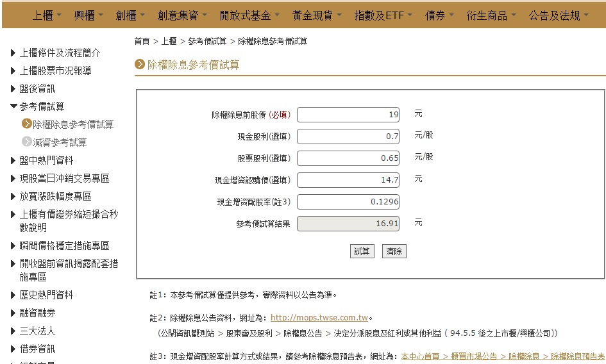Image resolution: width=606 pixels, height=364 pixels.
Task: Open the 創櫃 top menu
Action: 130,15
